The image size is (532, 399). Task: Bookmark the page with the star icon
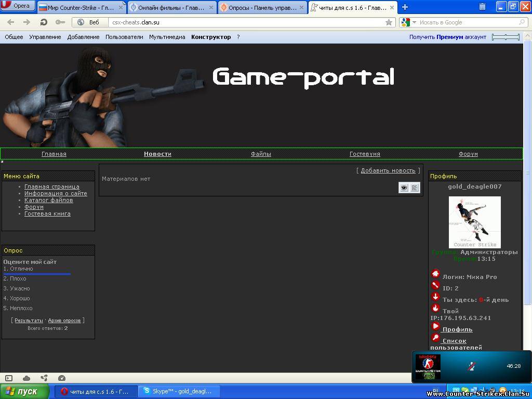click(x=389, y=22)
